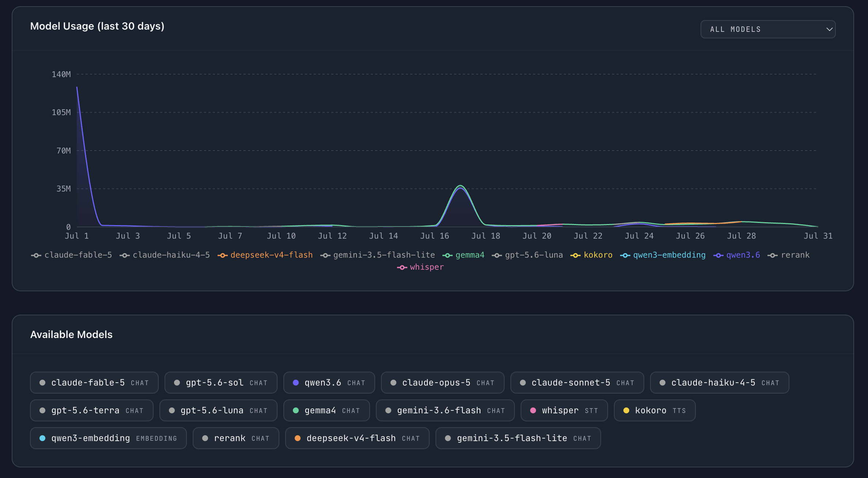Image resolution: width=868 pixels, height=478 pixels.
Task: Toggle qwen3.6 series in chart legend
Action: [x=736, y=255]
